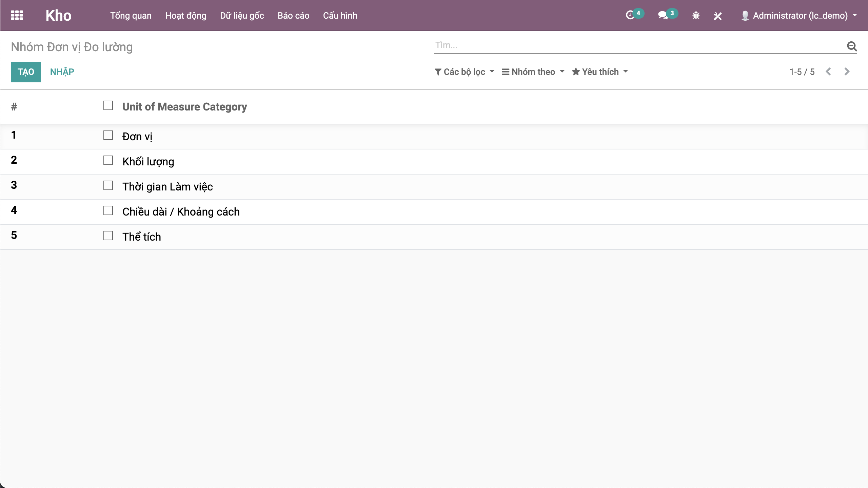Go to previous page arrow
Viewport: 868px width, 488px height.
click(828, 72)
